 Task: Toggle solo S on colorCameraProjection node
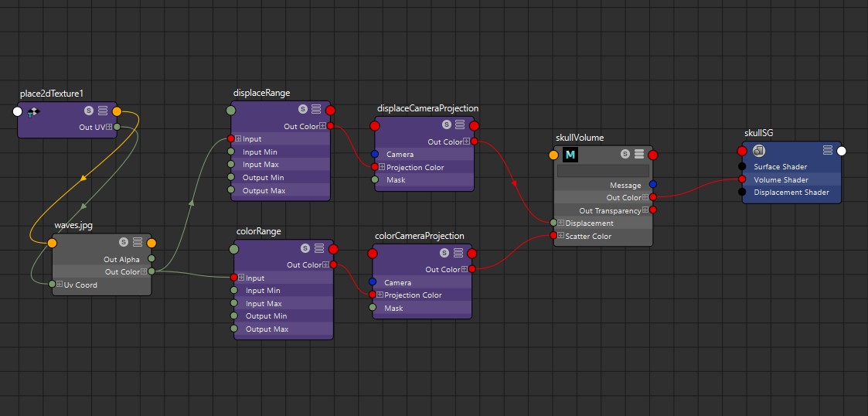444,253
